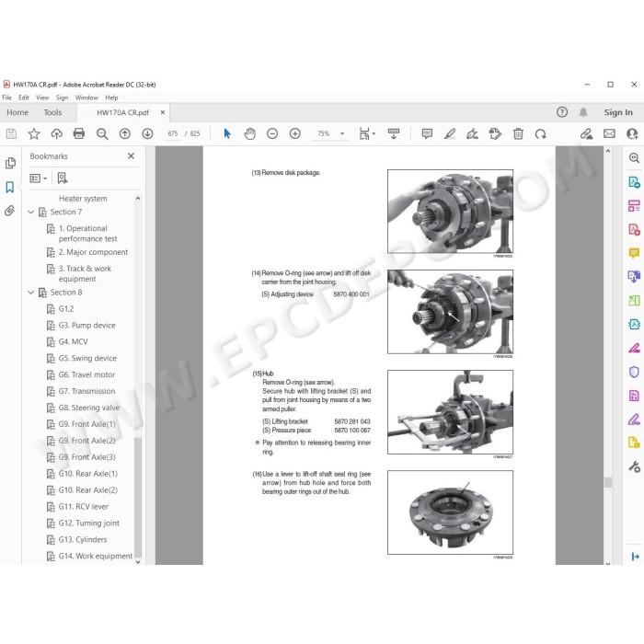Image resolution: width=644 pixels, height=644 pixels.
Task: Switch to the Home tab
Action: point(17,112)
